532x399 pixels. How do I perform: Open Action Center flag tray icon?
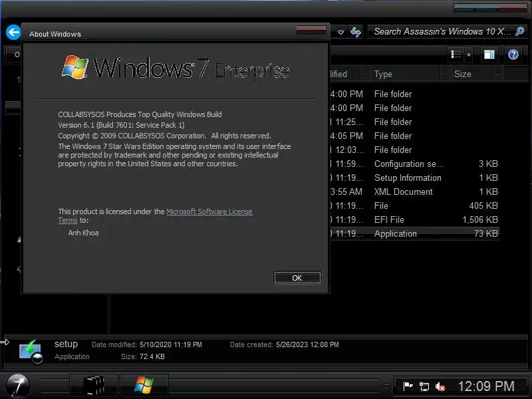click(408, 386)
